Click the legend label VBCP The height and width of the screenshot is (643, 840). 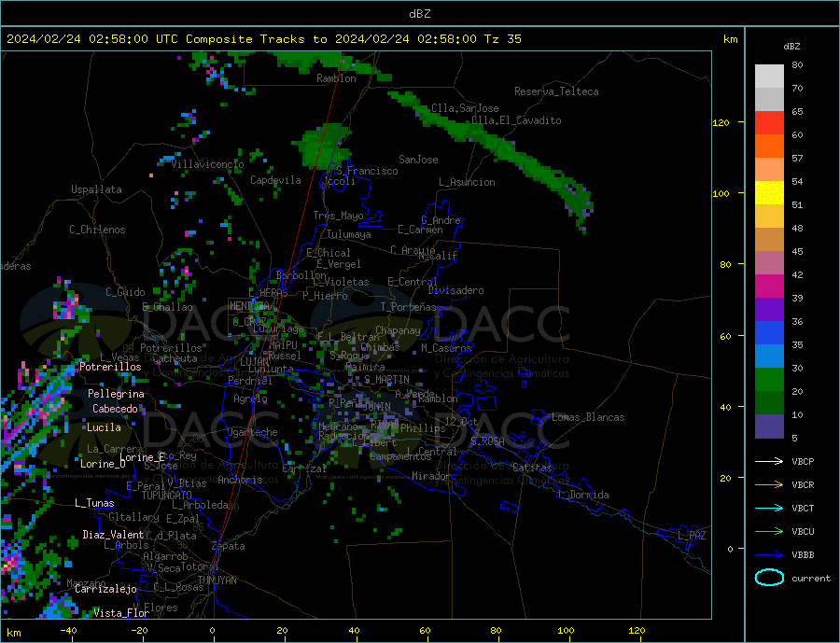click(x=803, y=461)
